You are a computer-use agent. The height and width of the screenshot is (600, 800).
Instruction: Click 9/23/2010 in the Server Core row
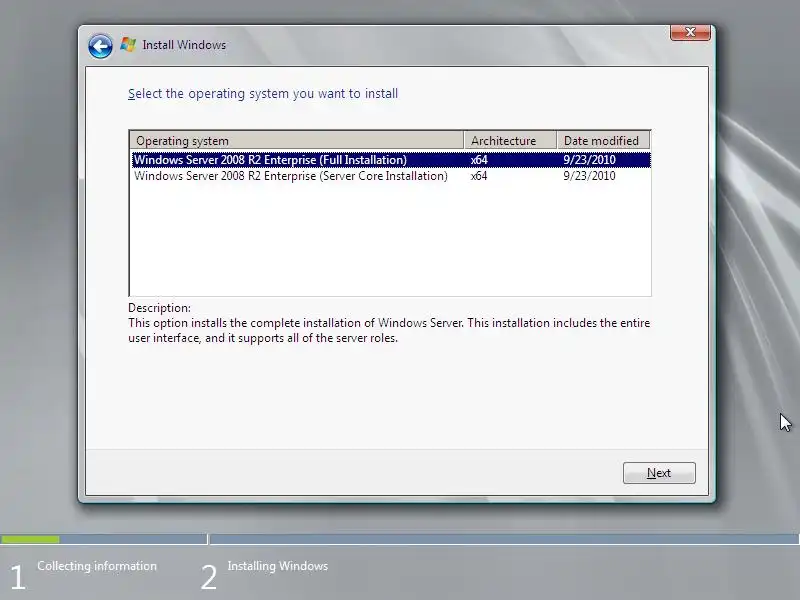coord(589,176)
